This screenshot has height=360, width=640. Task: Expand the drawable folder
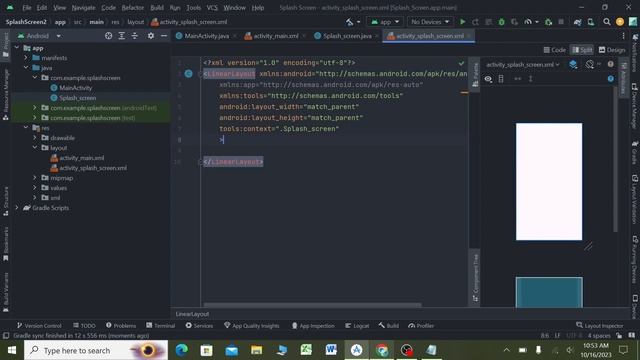point(35,138)
